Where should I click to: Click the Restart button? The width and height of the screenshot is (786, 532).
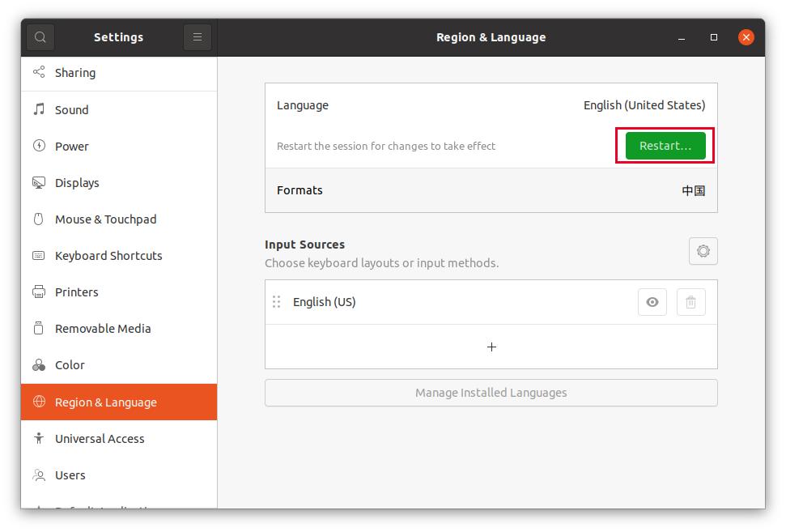(x=664, y=146)
